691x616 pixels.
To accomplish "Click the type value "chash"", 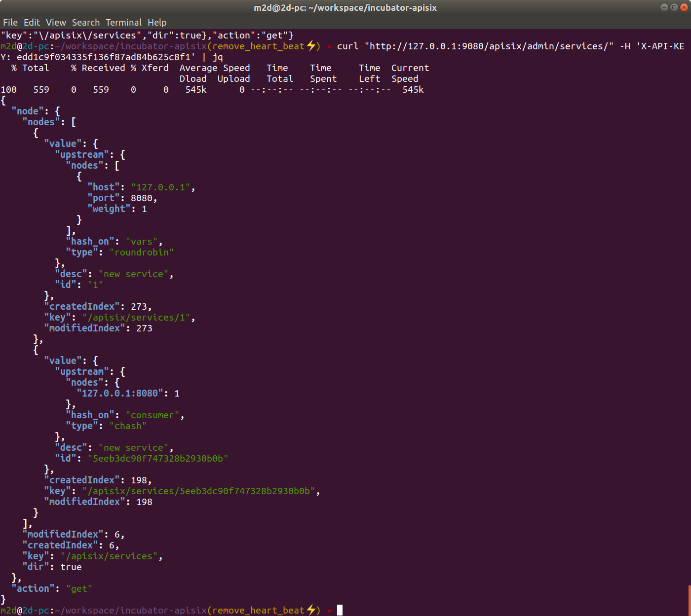I will pyautogui.click(x=128, y=426).
